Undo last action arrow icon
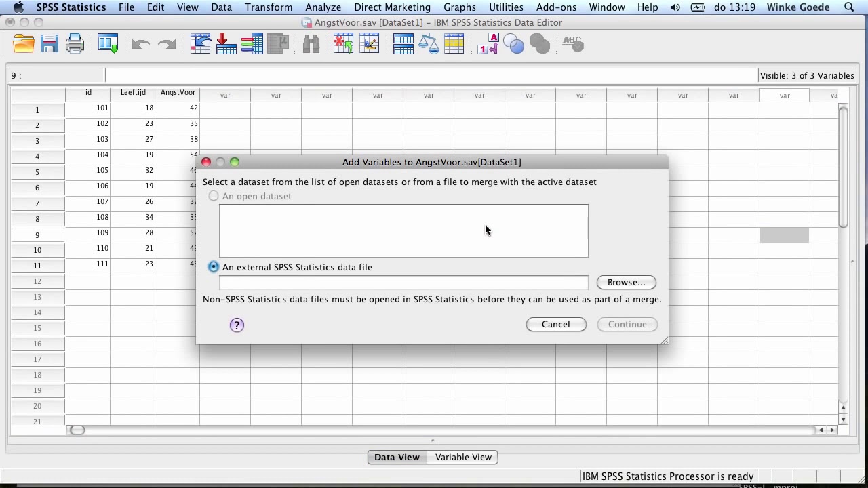This screenshot has height=488, width=868. [x=140, y=44]
